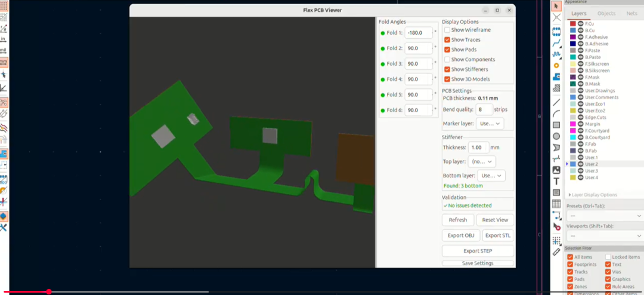Open the Margin magenta color swatch

(x=573, y=124)
